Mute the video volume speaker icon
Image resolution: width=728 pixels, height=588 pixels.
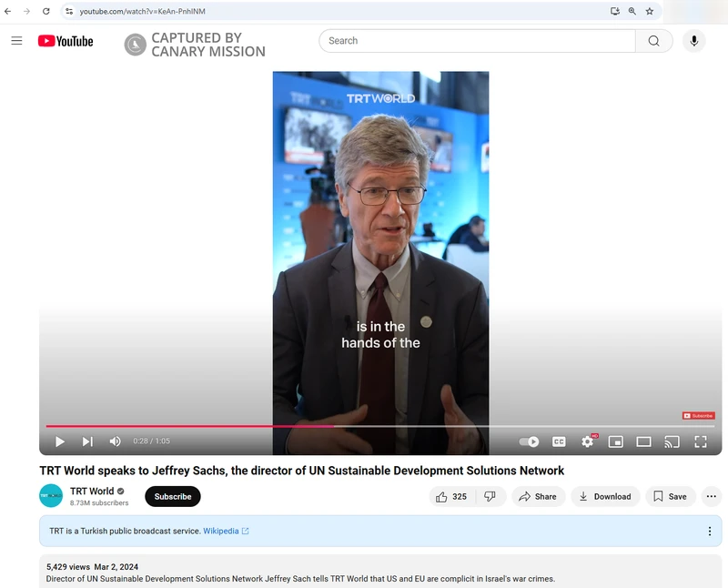coord(116,441)
